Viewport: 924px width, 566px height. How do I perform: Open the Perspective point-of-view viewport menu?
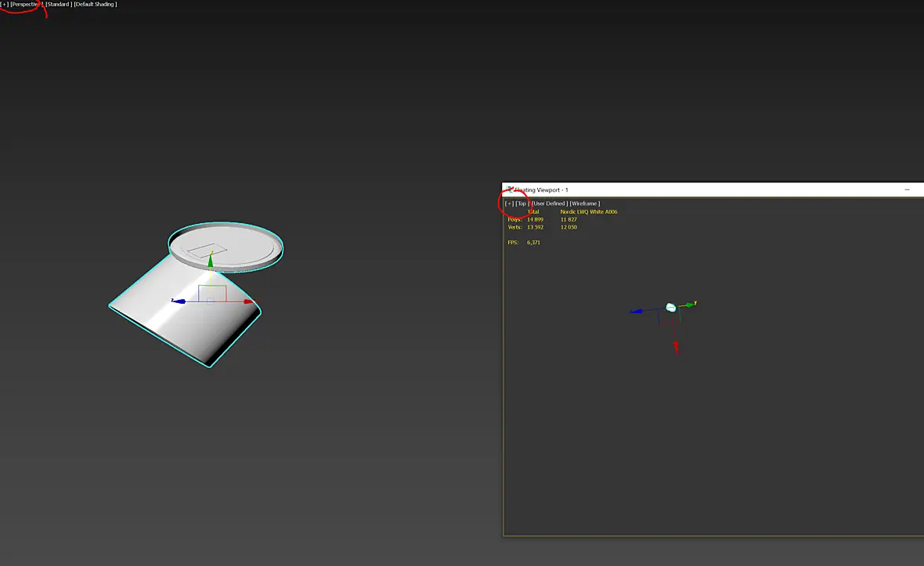click(27, 4)
